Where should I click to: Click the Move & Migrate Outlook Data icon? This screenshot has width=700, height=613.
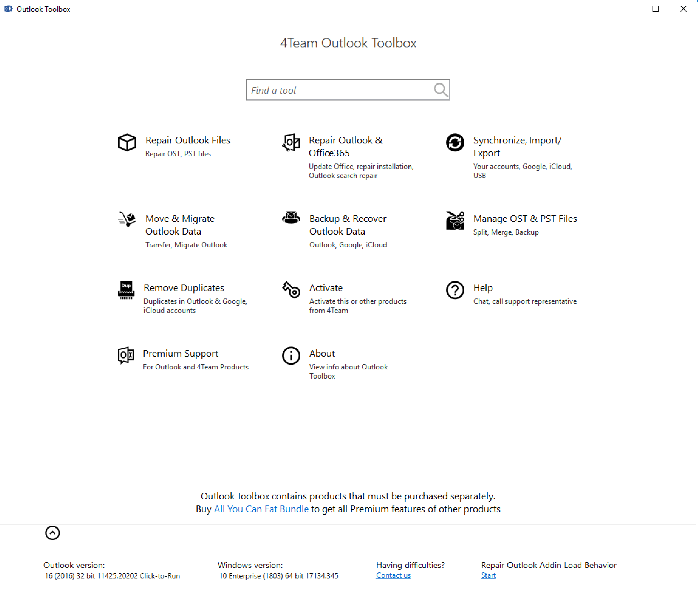(x=127, y=219)
